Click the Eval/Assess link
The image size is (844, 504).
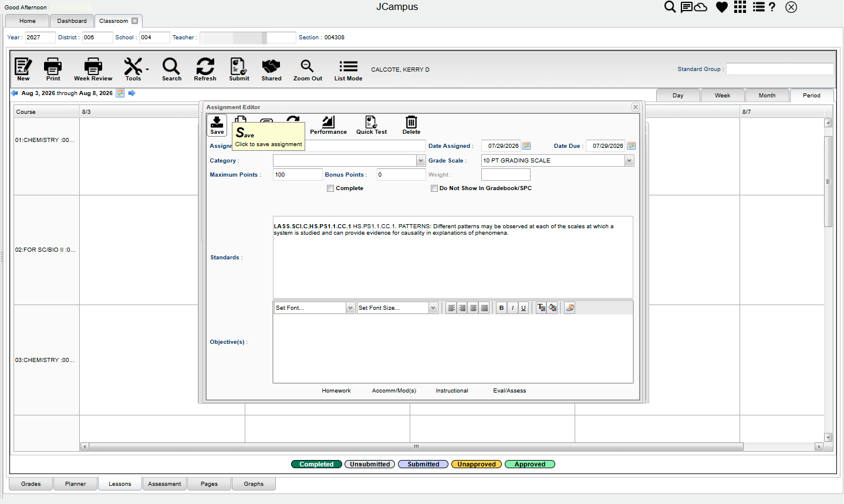[509, 391]
